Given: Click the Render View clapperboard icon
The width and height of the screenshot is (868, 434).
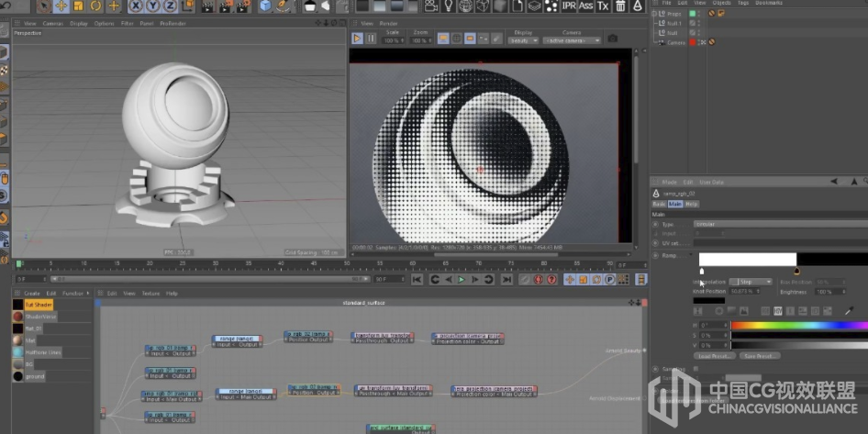Looking at the screenshot, I should click(x=207, y=6).
